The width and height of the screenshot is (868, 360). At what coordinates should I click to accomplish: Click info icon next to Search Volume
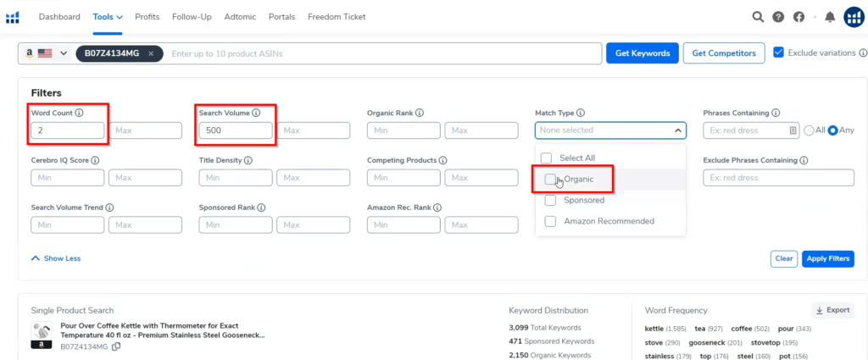(256, 113)
